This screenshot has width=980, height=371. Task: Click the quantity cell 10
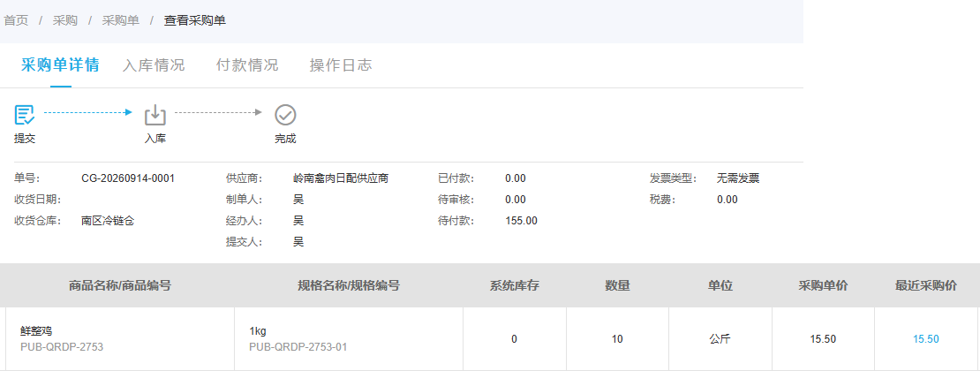pyautogui.click(x=617, y=339)
